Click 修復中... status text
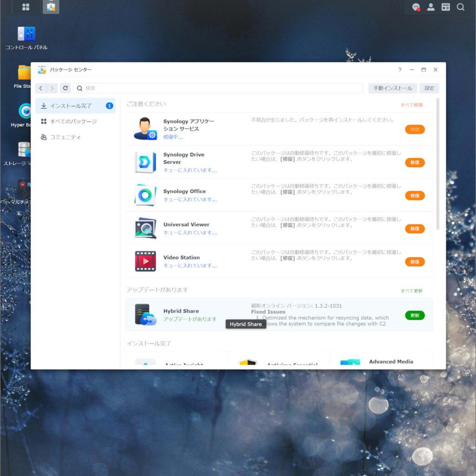Screen dimensions: 476x476 pyautogui.click(x=173, y=137)
